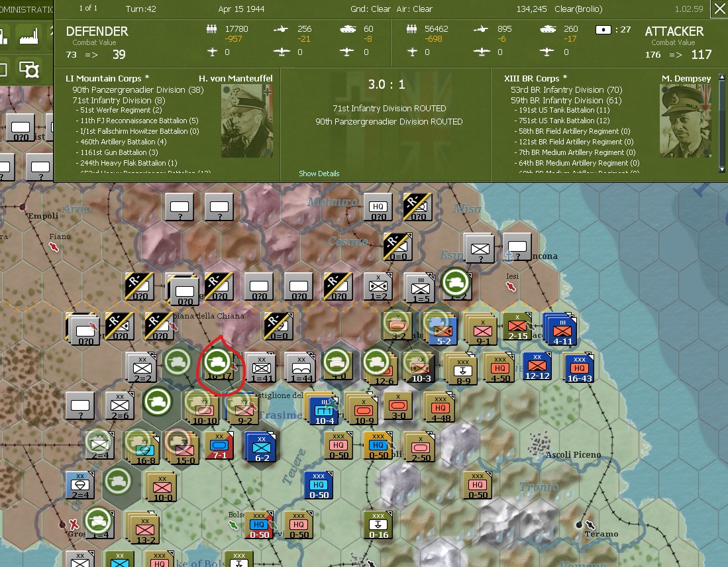Click the XIII BR Corps header
Image resolution: width=728 pixels, height=567 pixels.
pyautogui.click(x=535, y=78)
